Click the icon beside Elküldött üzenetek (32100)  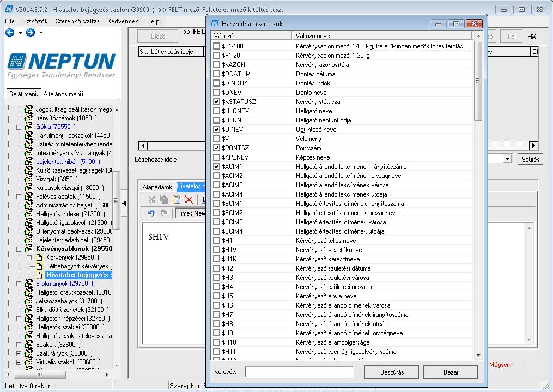[29, 310]
